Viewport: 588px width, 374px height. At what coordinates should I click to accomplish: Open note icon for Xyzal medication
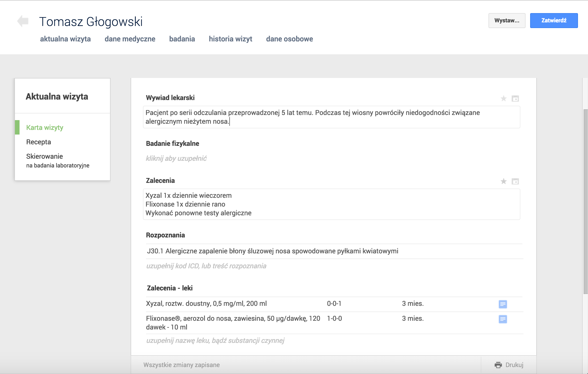point(503,304)
